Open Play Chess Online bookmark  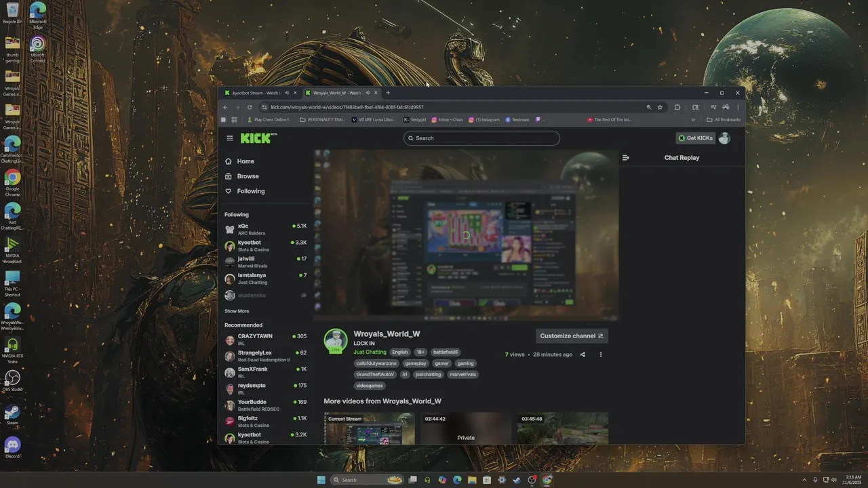269,120
